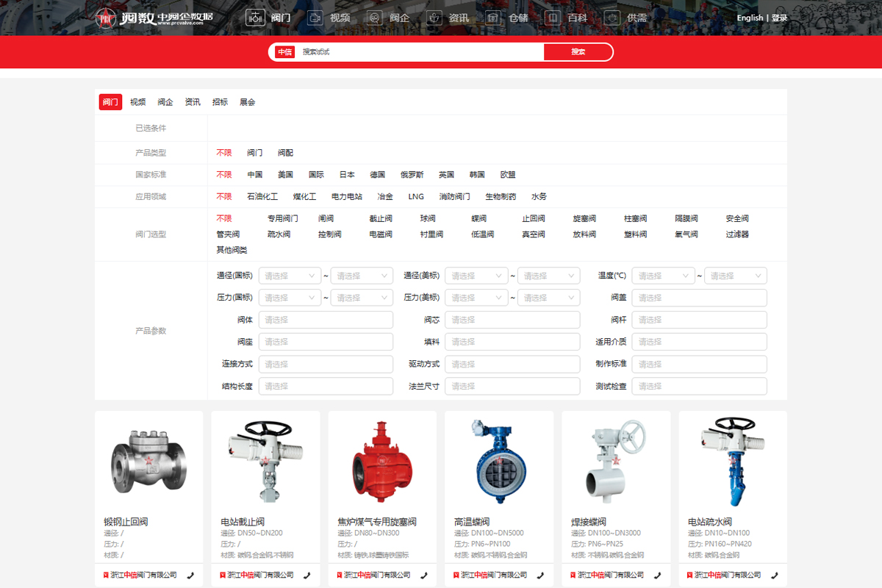Click the phone icon on 锻钢止回阀 card
The image size is (882, 588).
coord(191,575)
